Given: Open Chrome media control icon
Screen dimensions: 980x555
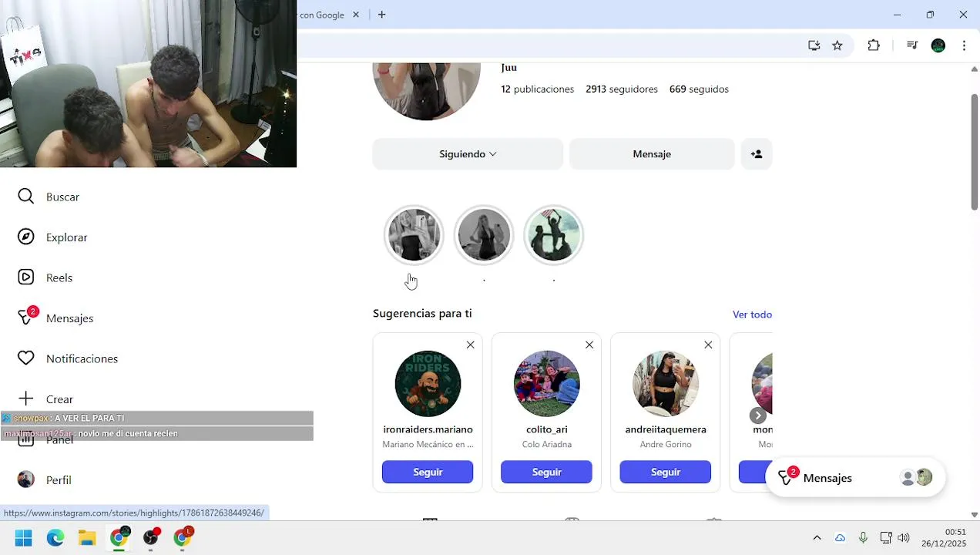Looking at the screenshot, I should pyautogui.click(x=912, y=45).
